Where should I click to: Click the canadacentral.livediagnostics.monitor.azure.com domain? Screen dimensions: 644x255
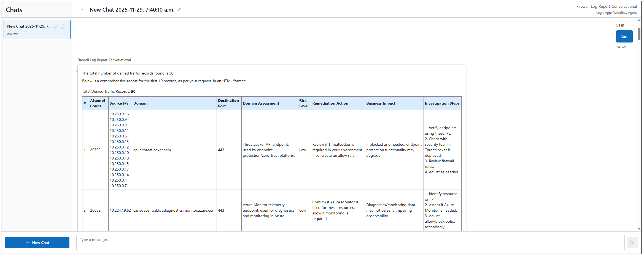174,211
